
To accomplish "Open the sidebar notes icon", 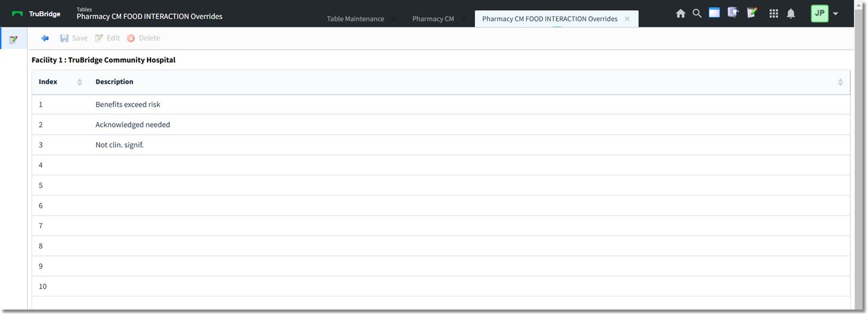I will [13, 40].
